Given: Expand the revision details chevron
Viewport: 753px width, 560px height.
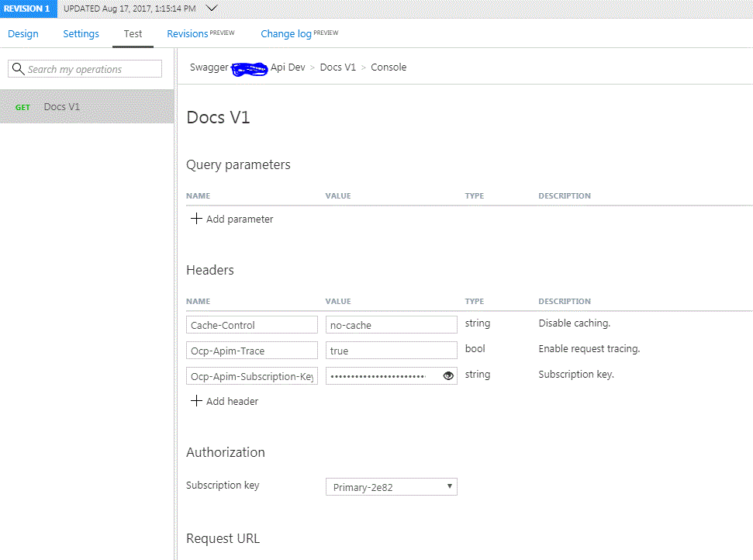Looking at the screenshot, I should pyautogui.click(x=212, y=9).
